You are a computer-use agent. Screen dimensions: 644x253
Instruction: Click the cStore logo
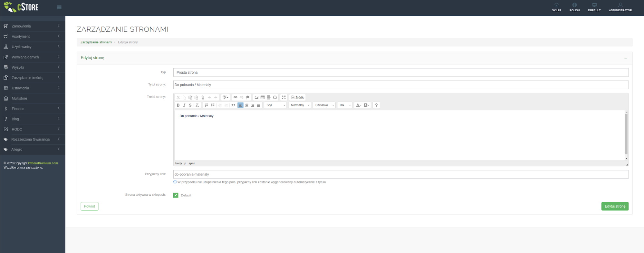tap(21, 7)
